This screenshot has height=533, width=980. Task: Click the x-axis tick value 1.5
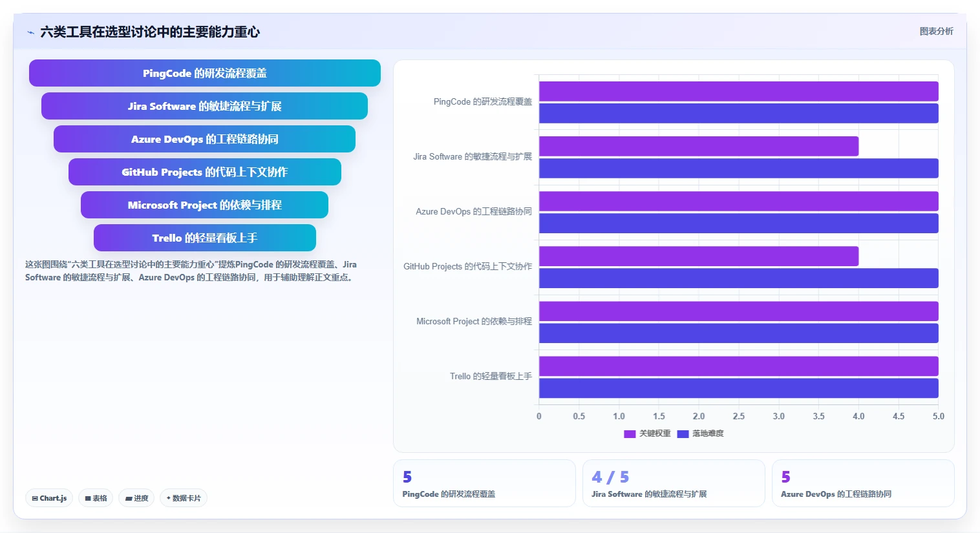click(x=659, y=417)
